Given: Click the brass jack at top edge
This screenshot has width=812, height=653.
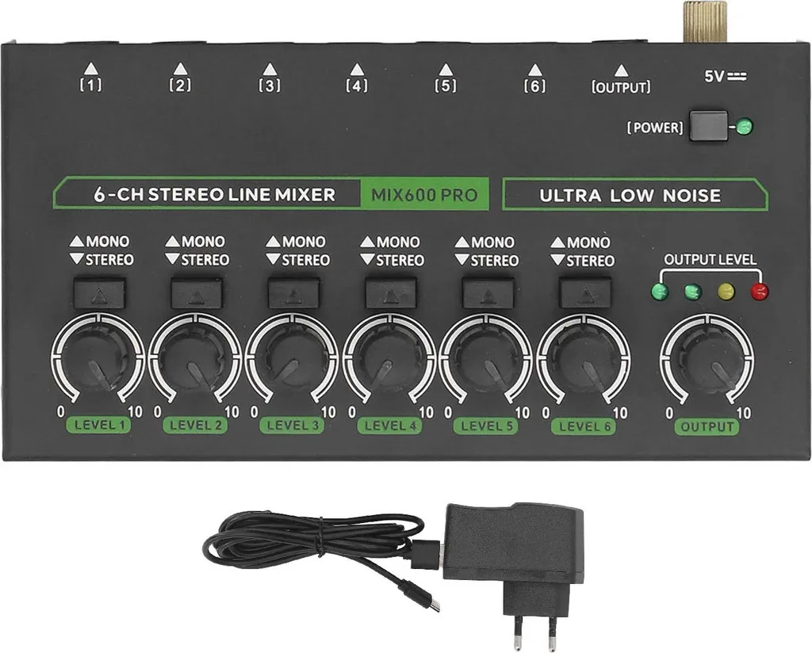Looking at the screenshot, I should pyautogui.click(x=705, y=23).
